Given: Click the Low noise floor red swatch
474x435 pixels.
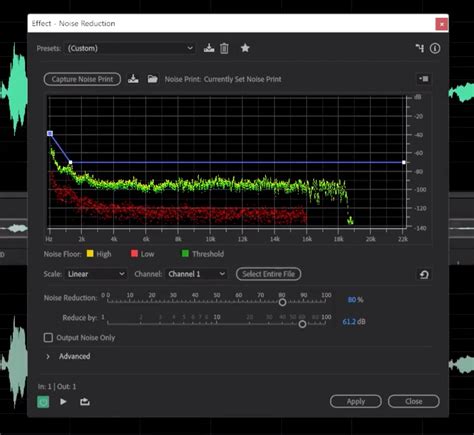Looking at the screenshot, I should tap(134, 254).
